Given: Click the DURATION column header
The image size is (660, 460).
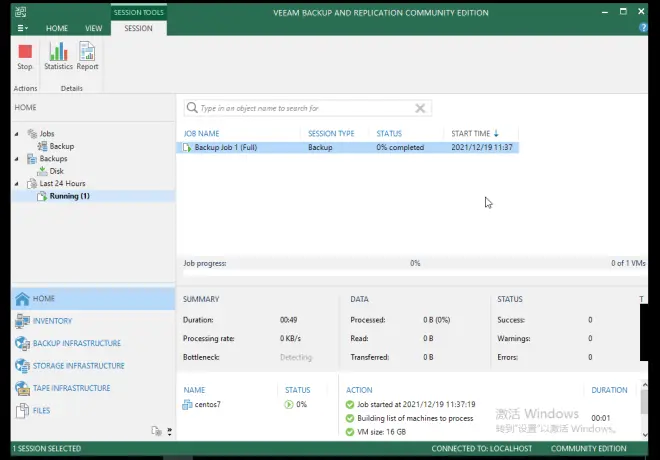Looking at the screenshot, I should click(x=609, y=390).
